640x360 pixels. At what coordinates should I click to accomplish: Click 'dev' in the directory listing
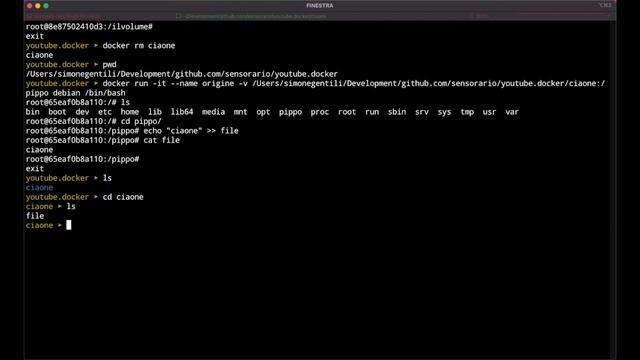pyautogui.click(x=82, y=112)
